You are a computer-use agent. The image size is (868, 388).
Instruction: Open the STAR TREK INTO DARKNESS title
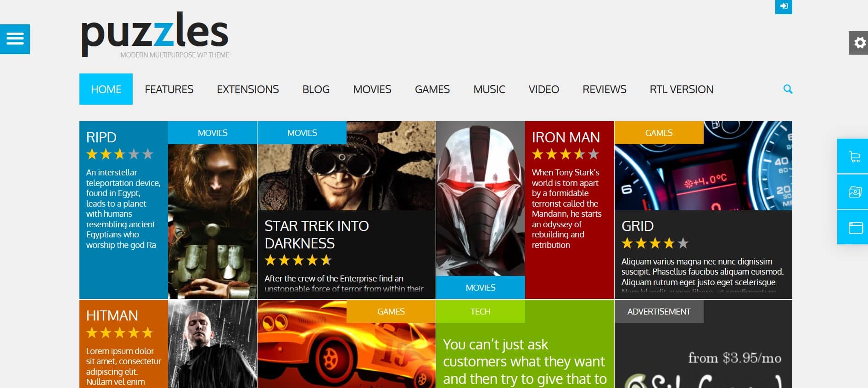[x=317, y=235]
